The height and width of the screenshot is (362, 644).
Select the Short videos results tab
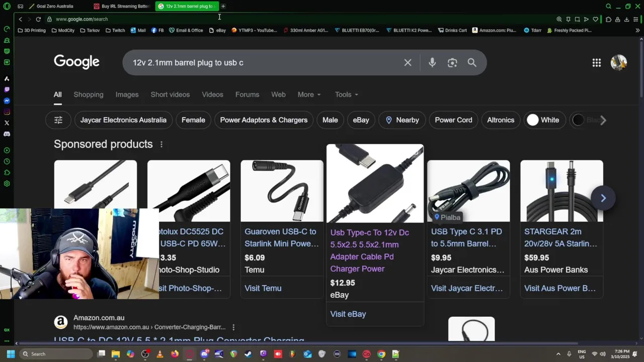[x=170, y=95]
